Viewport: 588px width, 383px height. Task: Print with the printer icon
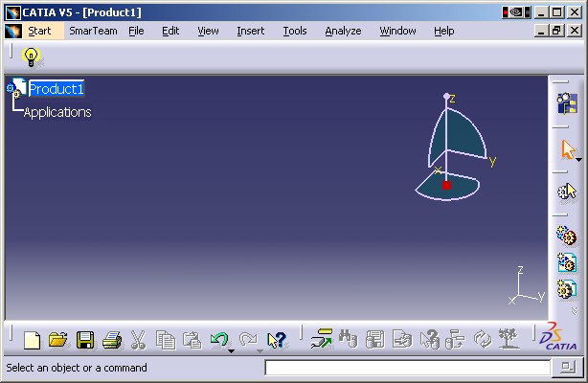(112, 340)
